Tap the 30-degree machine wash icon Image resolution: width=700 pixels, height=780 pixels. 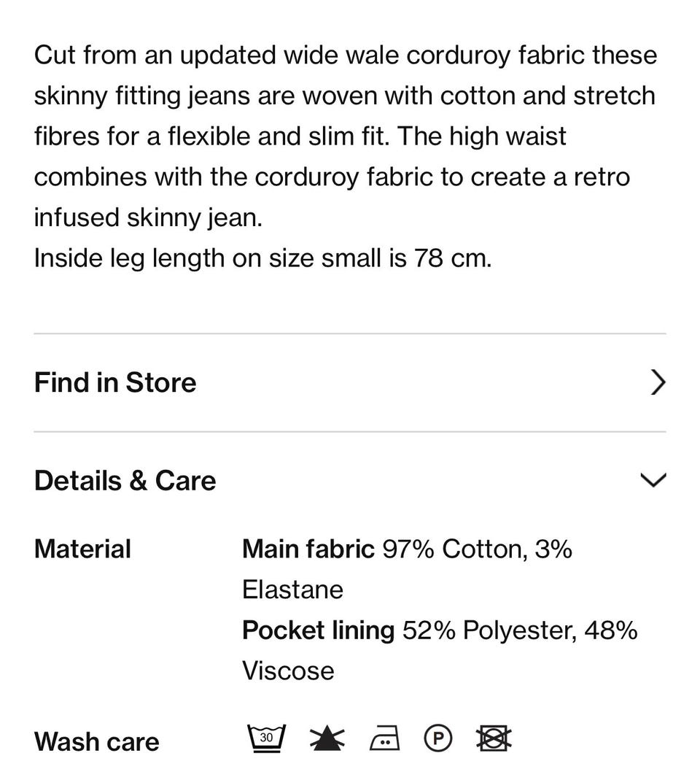tap(266, 739)
